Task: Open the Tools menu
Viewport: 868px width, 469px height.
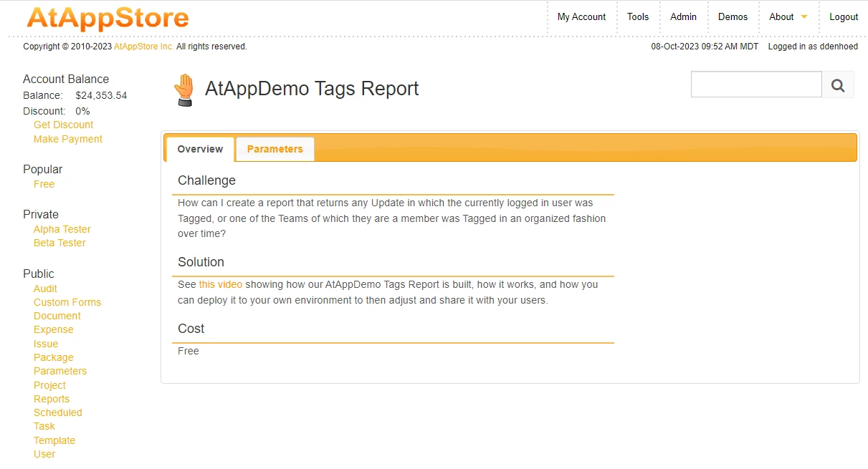Action: click(x=638, y=17)
